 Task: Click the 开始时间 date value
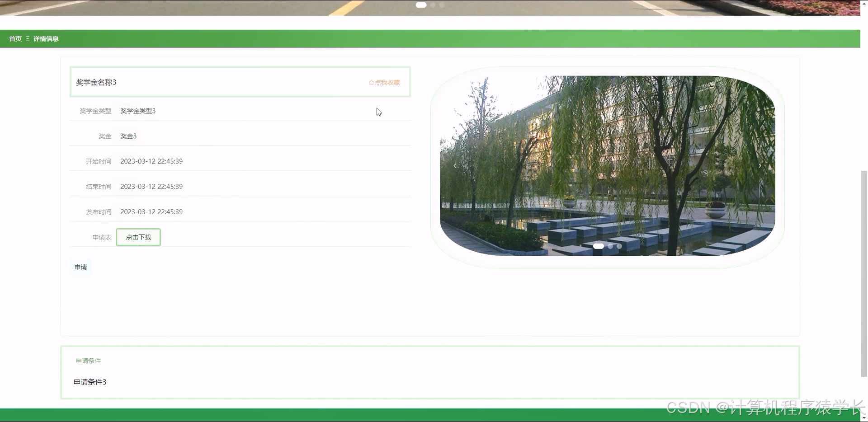[151, 161]
